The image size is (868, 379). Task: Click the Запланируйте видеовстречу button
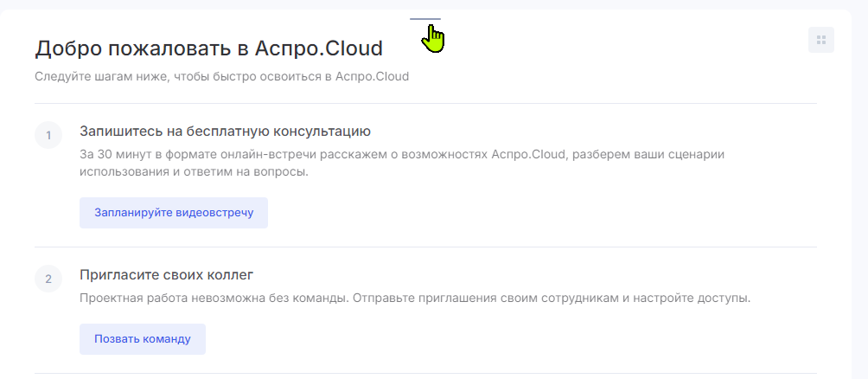click(x=174, y=213)
